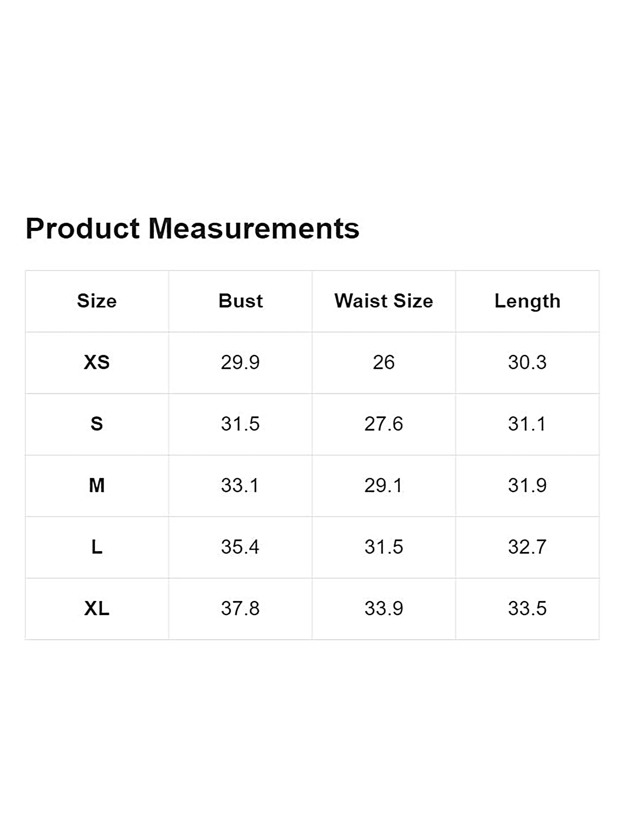Click the M length value 31.9
This screenshot has width=631, height=840.
pyautogui.click(x=527, y=486)
